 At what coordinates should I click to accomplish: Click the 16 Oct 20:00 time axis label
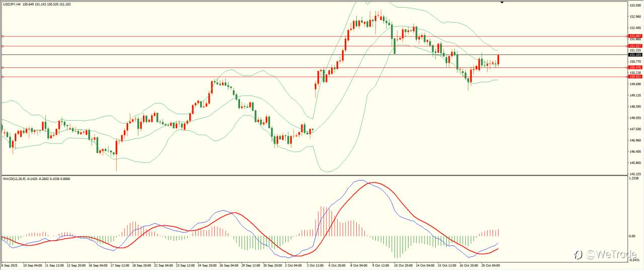coord(468,264)
